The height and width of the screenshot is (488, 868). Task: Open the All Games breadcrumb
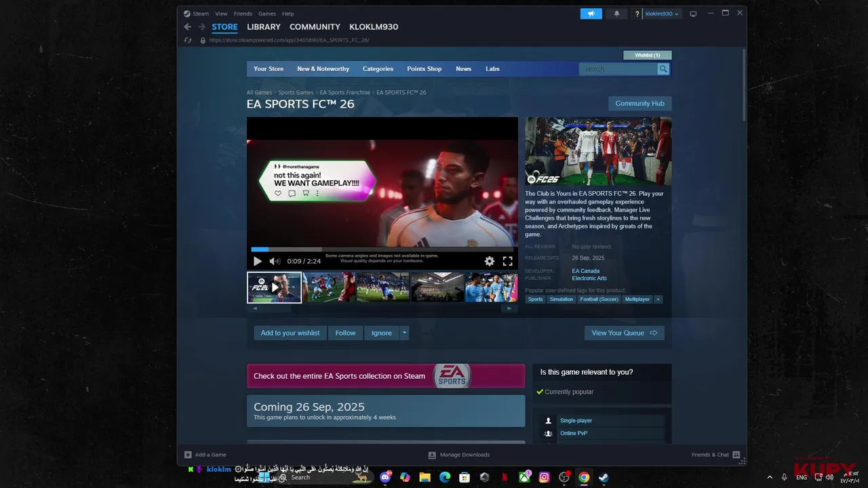tap(259, 92)
